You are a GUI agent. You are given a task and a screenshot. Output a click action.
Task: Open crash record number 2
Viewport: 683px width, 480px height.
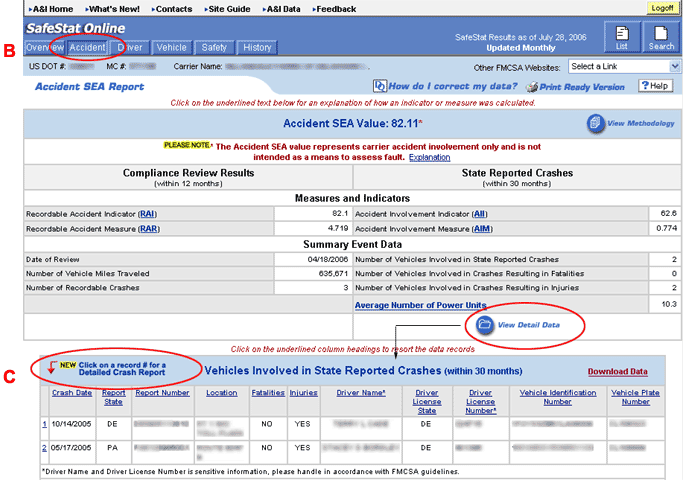pos(44,447)
